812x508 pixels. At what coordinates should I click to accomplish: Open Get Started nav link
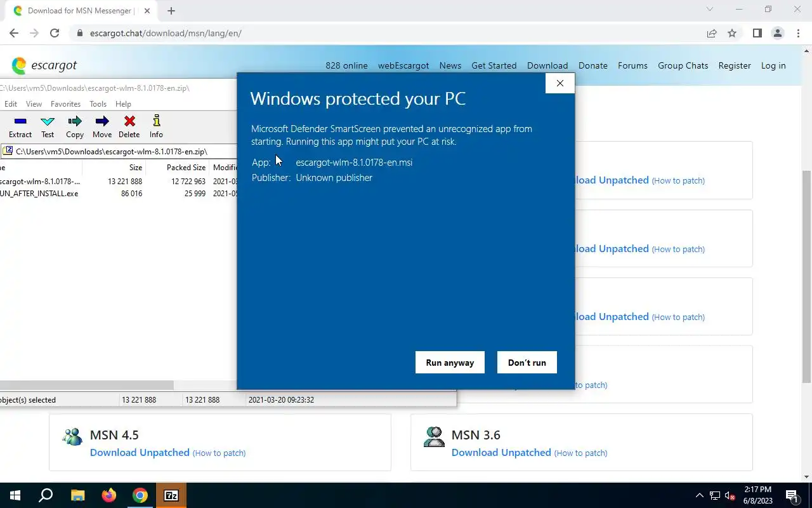(494, 65)
